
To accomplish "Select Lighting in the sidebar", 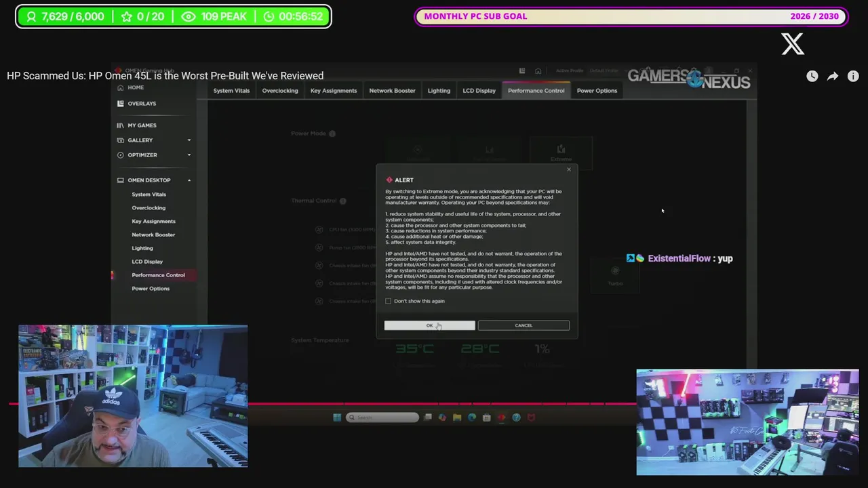I will click(142, 249).
